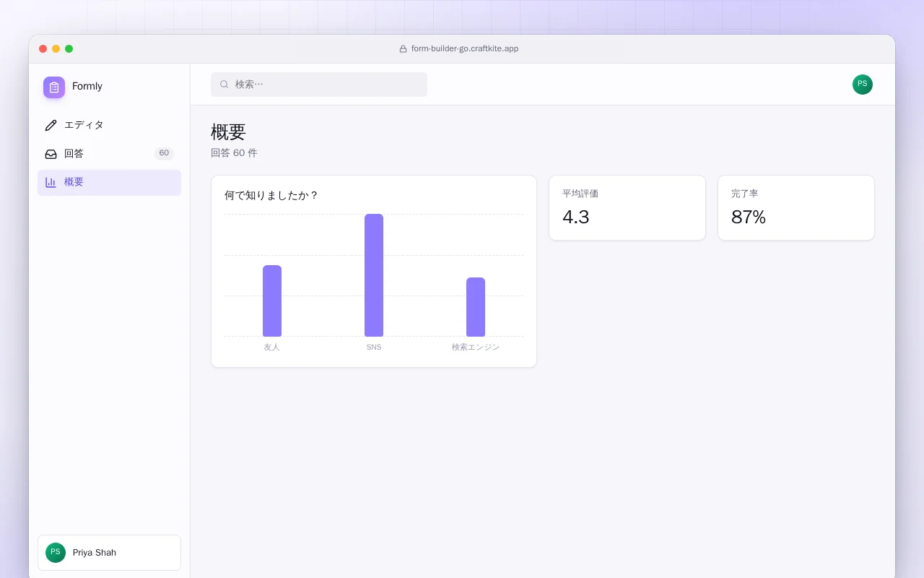Open the PS avatar in top bar
Viewport: 924px width, 578px height.
(863, 85)
